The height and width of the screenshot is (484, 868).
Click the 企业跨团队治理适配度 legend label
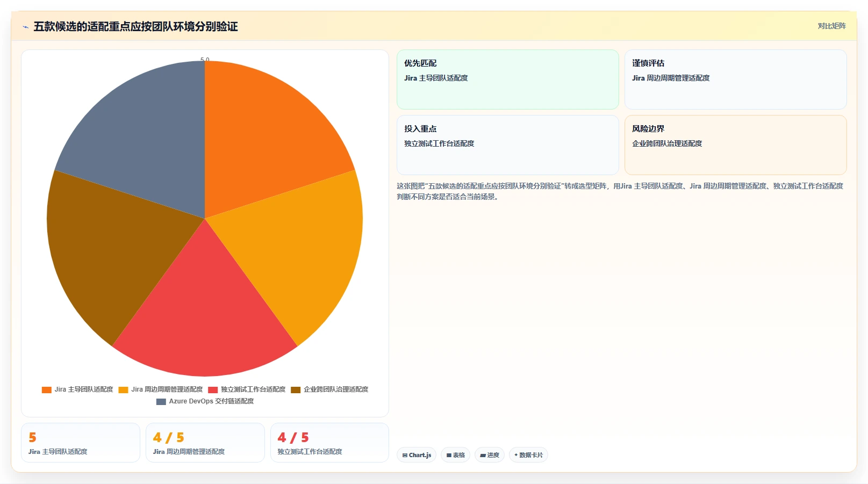point(336,389)
